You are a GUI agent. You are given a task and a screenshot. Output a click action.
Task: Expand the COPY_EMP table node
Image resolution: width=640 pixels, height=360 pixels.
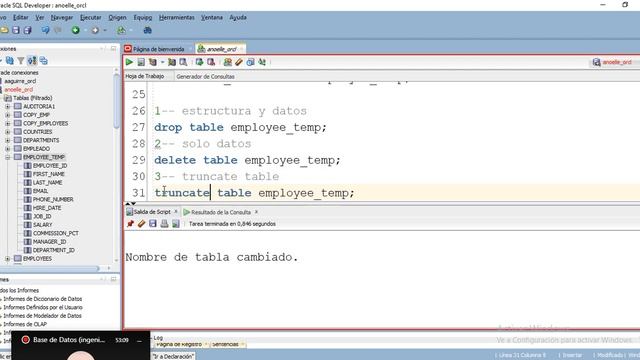[7, 115]
